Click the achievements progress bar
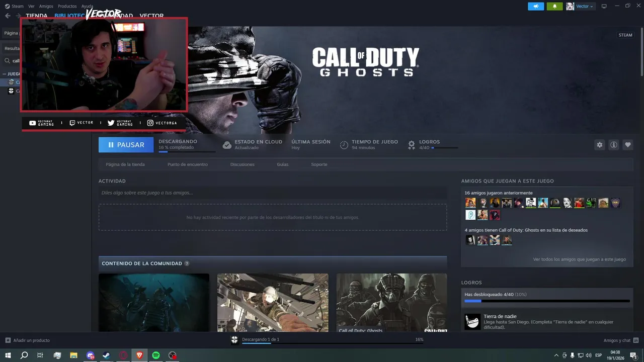Viewport: 644px width, 362px height. (547, 301)
